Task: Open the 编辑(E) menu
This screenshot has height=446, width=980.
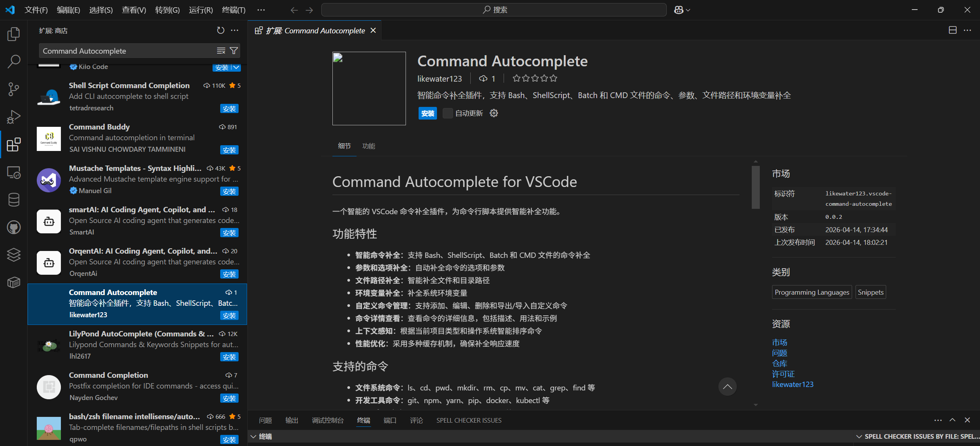Action: coord(68,10)
